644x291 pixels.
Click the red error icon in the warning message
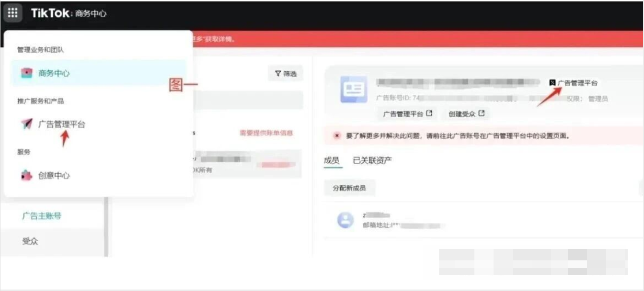coord(337,136)
